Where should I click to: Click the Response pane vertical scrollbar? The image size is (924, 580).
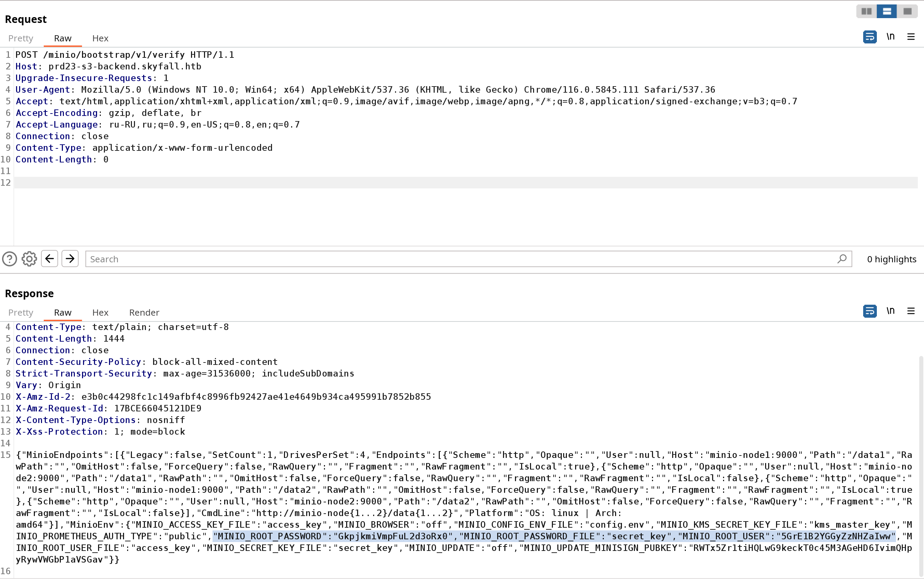click(x=921, y=466)
